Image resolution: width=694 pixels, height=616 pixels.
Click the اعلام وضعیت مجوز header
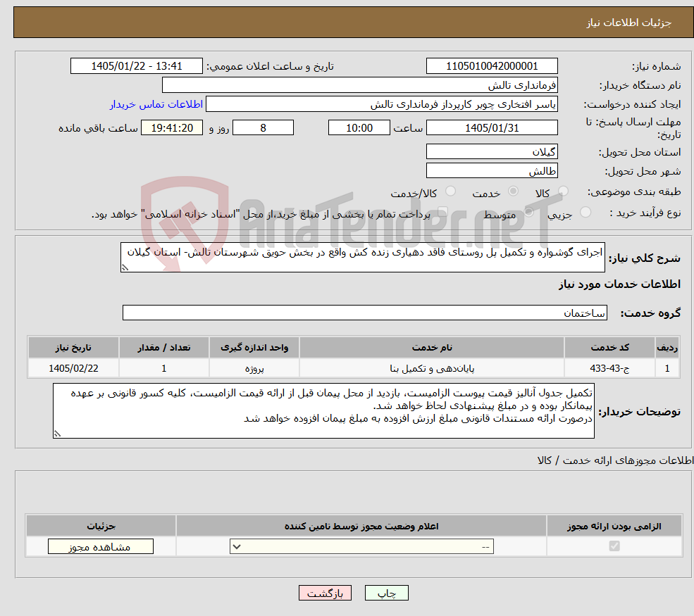tap(361, 526)
